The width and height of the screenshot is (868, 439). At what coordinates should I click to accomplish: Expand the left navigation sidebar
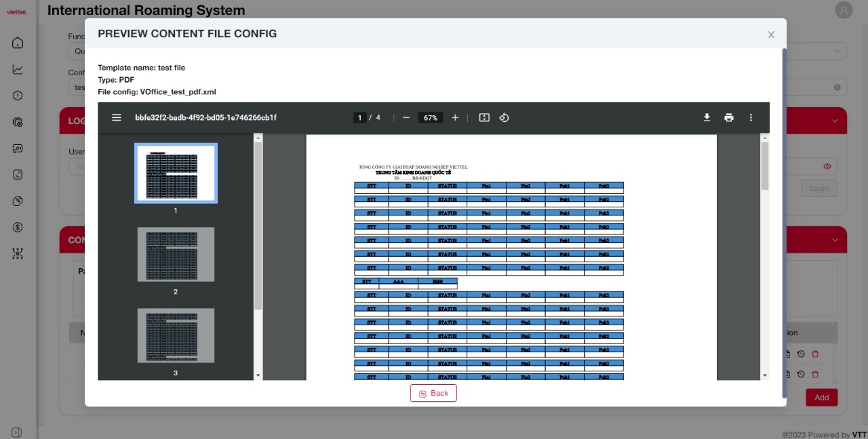tap(18, 432)
